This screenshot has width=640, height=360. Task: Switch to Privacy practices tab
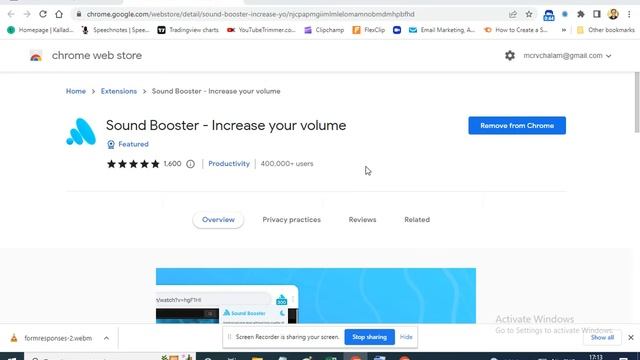point(291,220)
